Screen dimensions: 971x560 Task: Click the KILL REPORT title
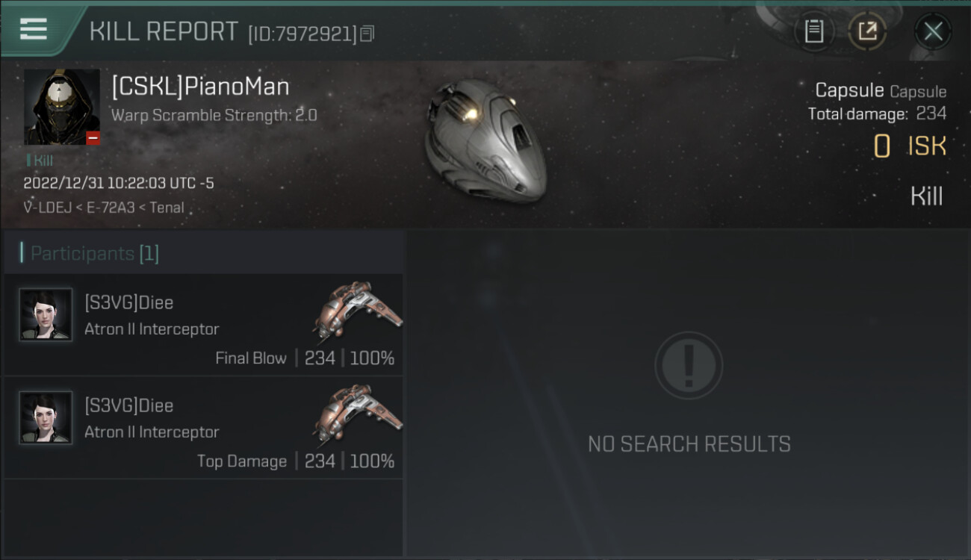(x=164, y=31)
